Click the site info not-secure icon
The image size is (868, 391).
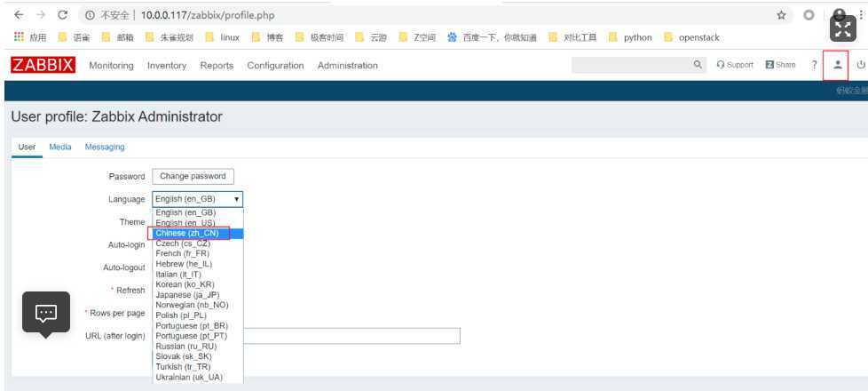[x=90, y=15]
